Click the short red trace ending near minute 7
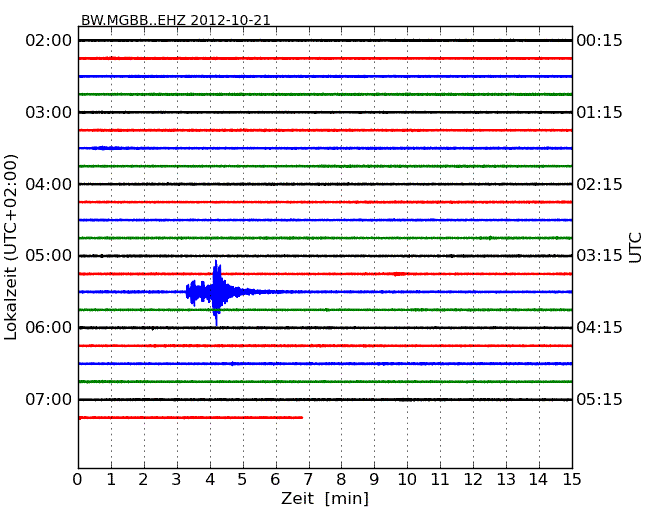Viewport: 650px width, 520px height. click(x=191, y=418)
